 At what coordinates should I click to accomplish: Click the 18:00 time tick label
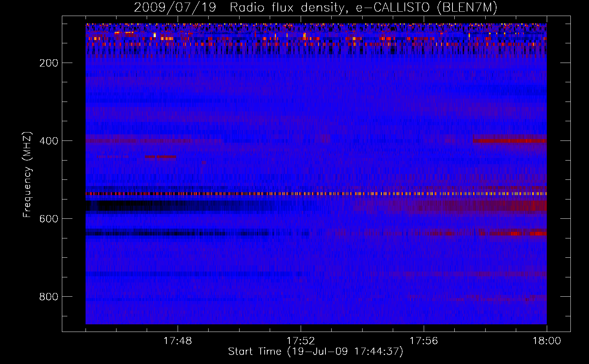point(547,341)
